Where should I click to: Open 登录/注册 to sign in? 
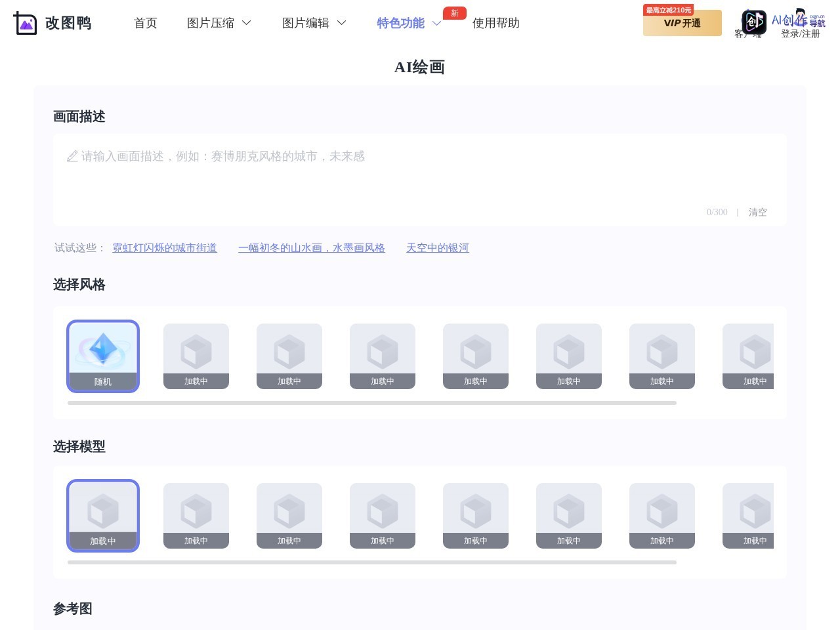click(x=801, y=33)
